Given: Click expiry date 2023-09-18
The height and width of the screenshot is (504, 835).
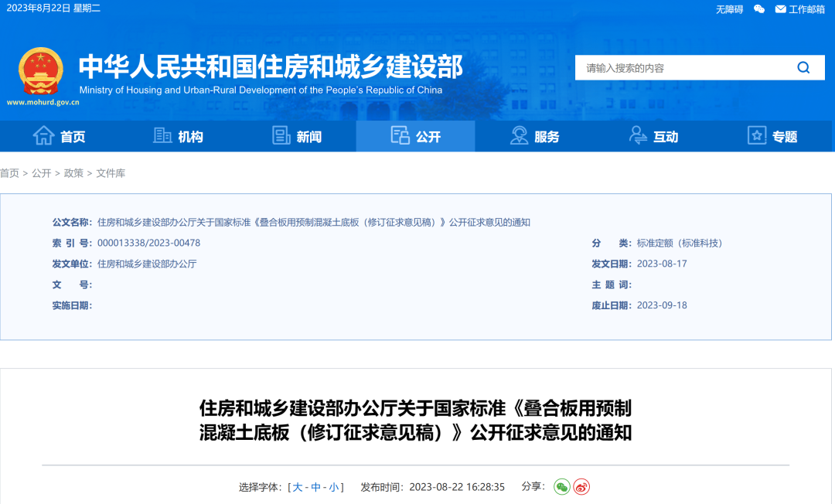Looking at the screenshot, I should click(662, 305).
